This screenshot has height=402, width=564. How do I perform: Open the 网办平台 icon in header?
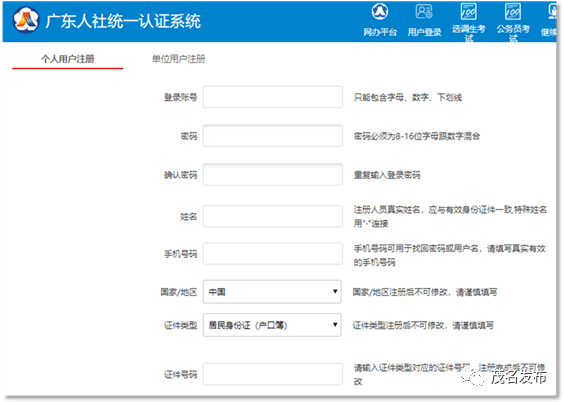click(380, 12)
